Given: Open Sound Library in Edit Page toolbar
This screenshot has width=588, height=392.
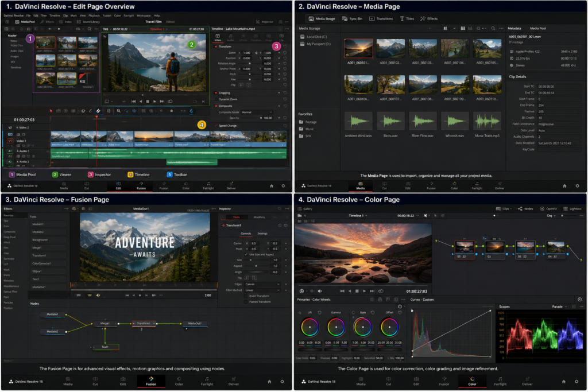Looking at the screenshot, I should (x=88, y=22).
